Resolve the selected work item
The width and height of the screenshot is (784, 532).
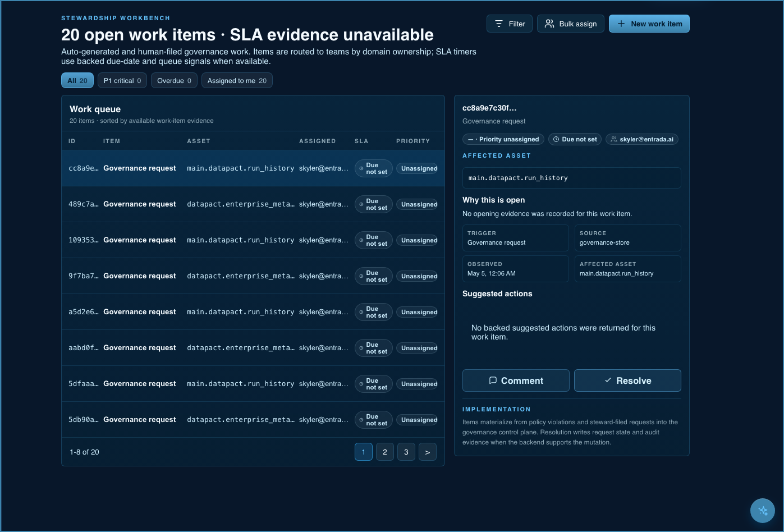627,380
